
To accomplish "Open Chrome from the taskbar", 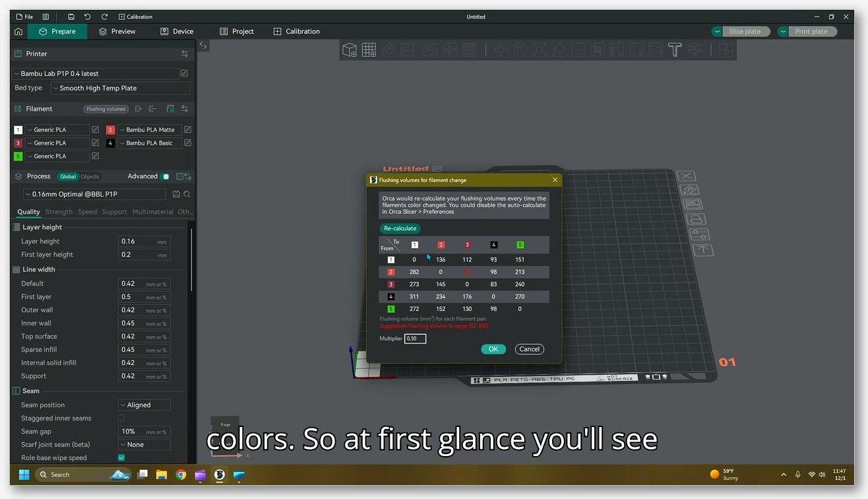I will click(181, 475).
